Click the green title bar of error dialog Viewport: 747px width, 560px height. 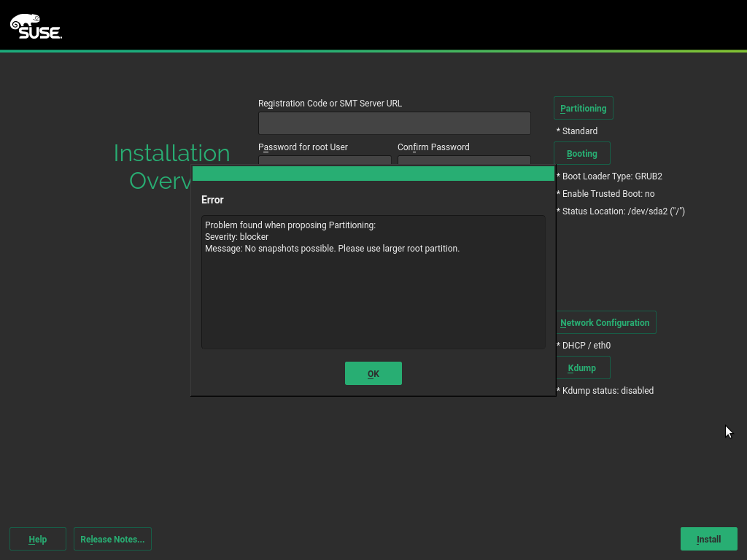tap(373, 174)
